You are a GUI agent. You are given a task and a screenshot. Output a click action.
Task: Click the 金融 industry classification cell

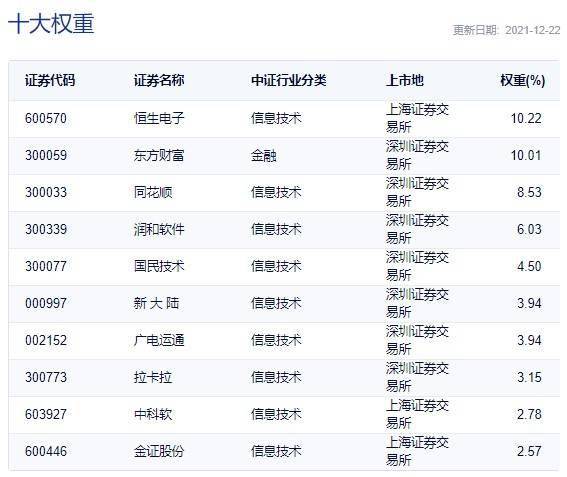[x=264, y=156]
